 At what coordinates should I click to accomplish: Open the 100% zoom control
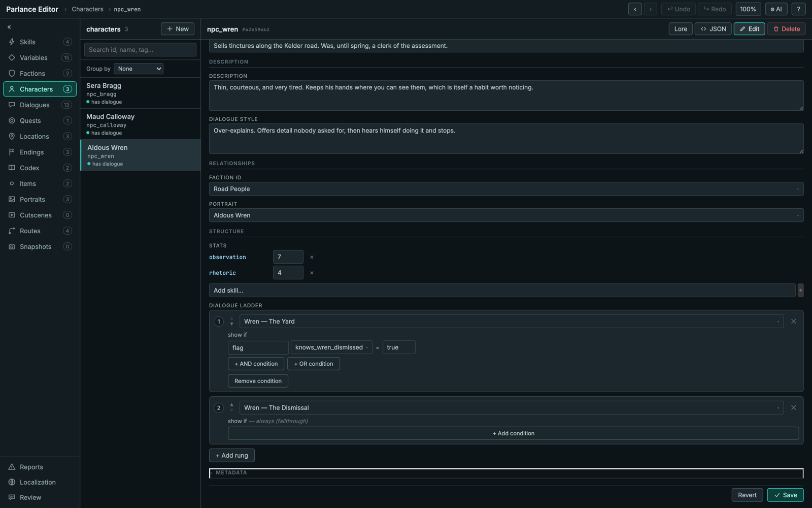(x=748, y=9)
